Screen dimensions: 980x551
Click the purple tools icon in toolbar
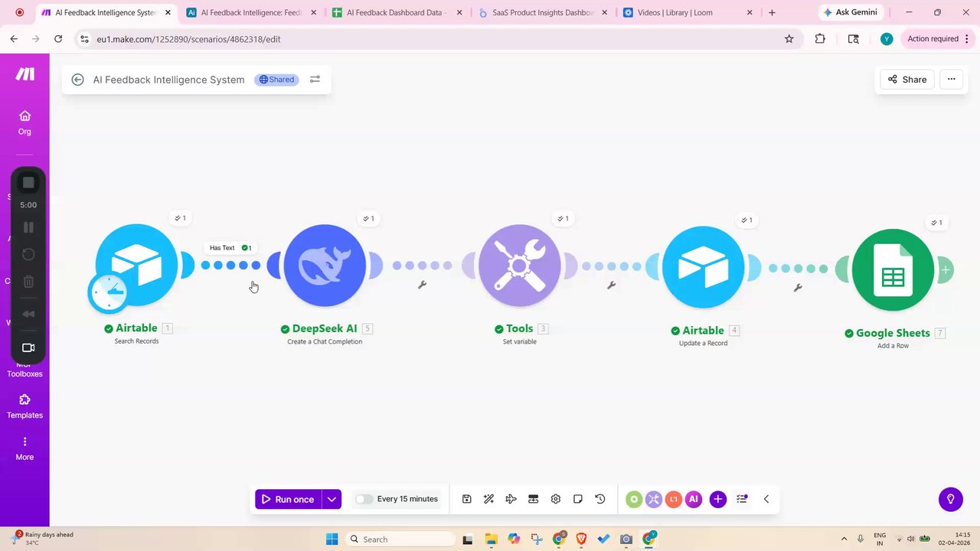point(653,499)
